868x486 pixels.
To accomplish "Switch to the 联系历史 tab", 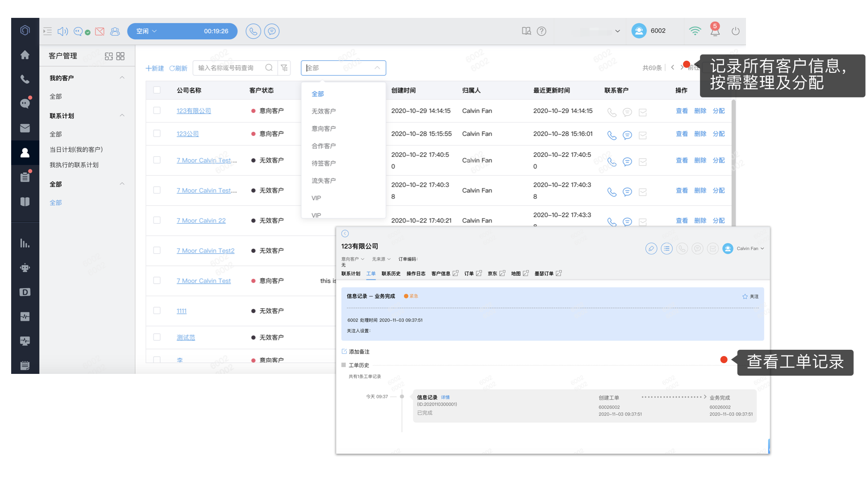I will coord(391,273).
